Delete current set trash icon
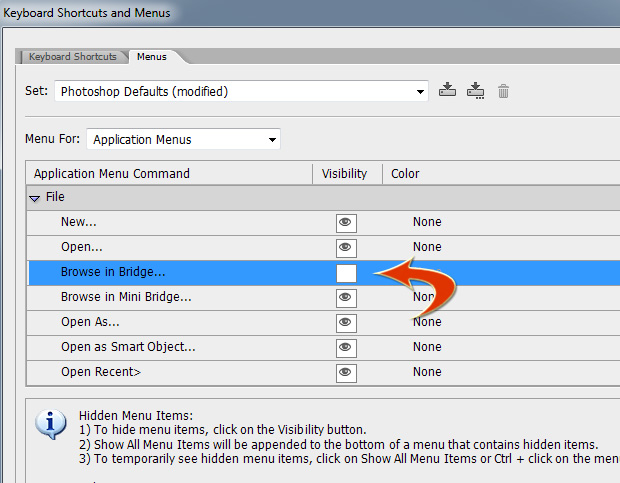 coord(503,91)
